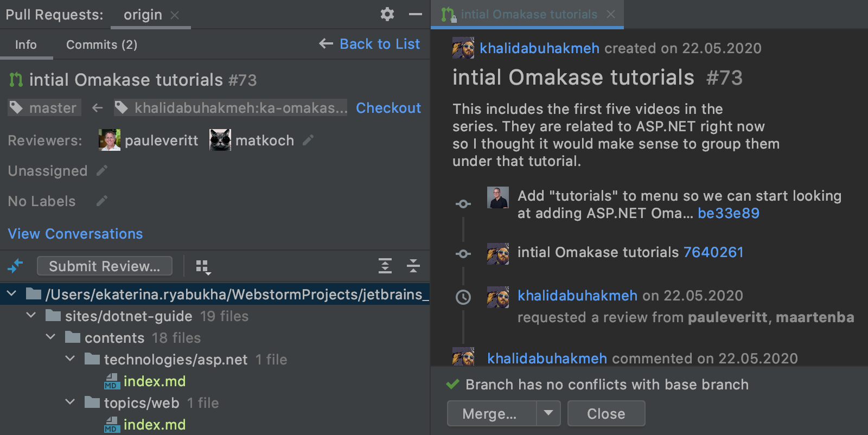Edit reviewers with the pencil icon
Image resolution: width=868 pixels, height=435 pixels.
[308, 140]
